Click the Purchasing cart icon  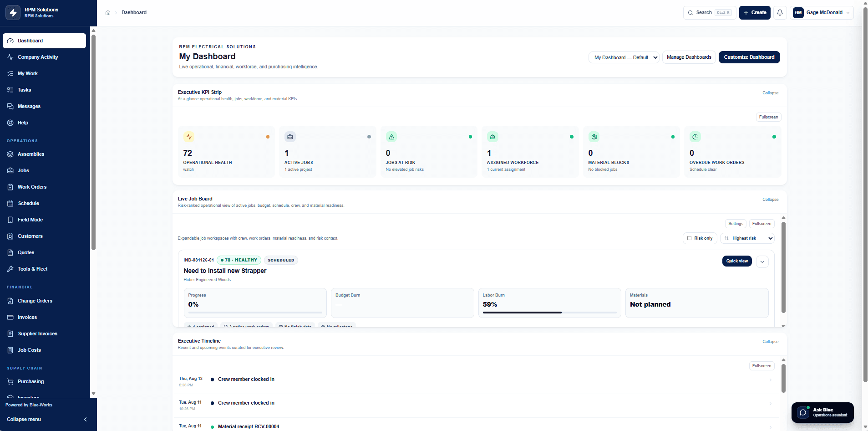pyautogui.click(x=10, y=382)
